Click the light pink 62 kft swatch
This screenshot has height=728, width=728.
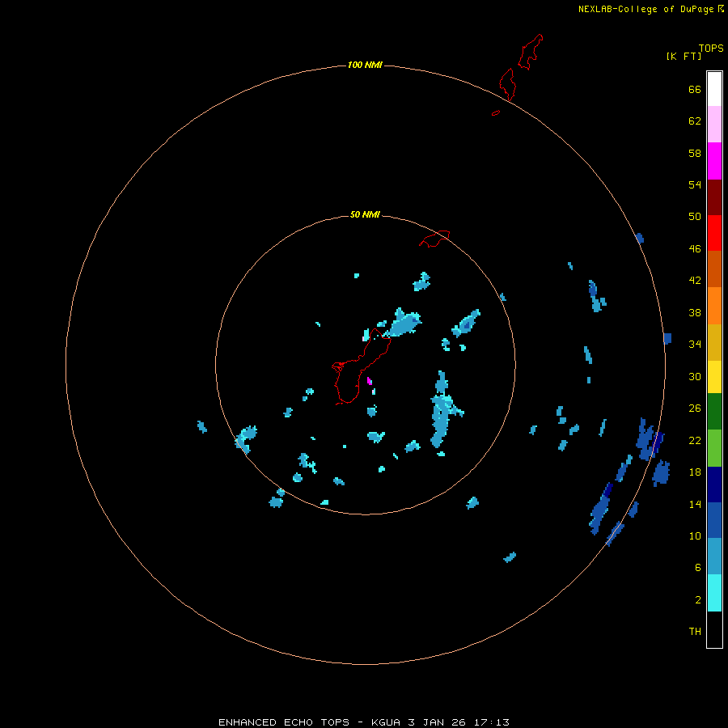click(x=714, y=125)
